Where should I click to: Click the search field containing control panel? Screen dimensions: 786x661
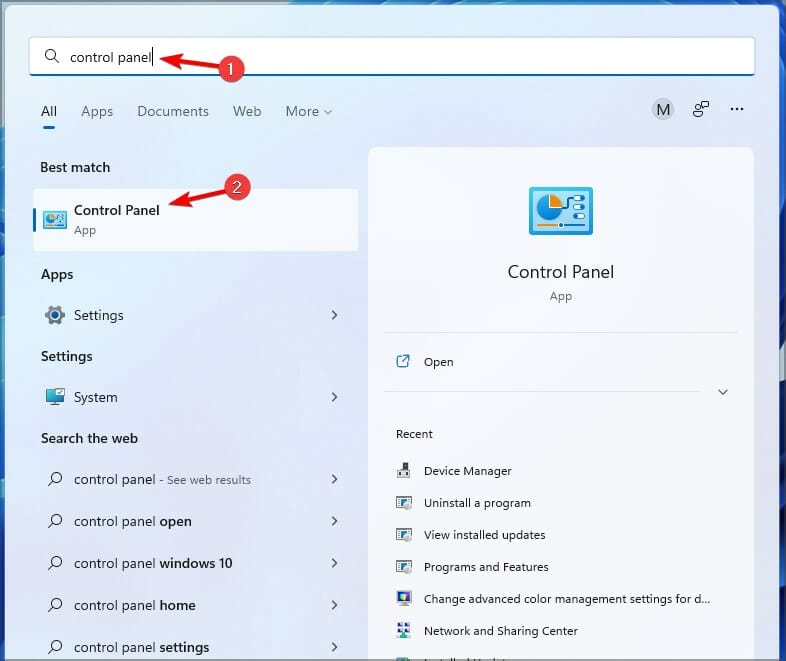[x=391, y=56]
